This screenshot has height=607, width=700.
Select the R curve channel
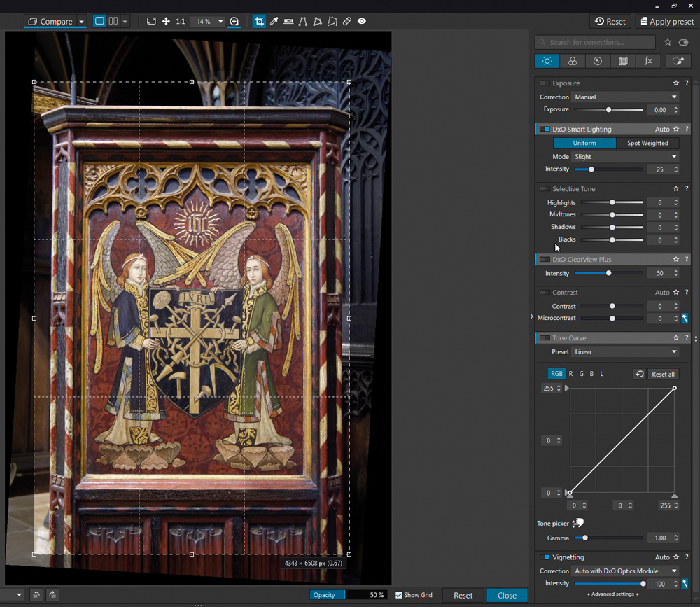coord(570,374)
